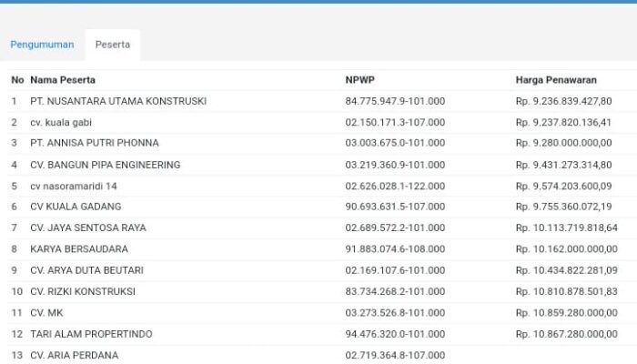The image size is (637, 364).
Task: Click the bid price Rp. 9.236.839.427,80
Action: [563, 101]
